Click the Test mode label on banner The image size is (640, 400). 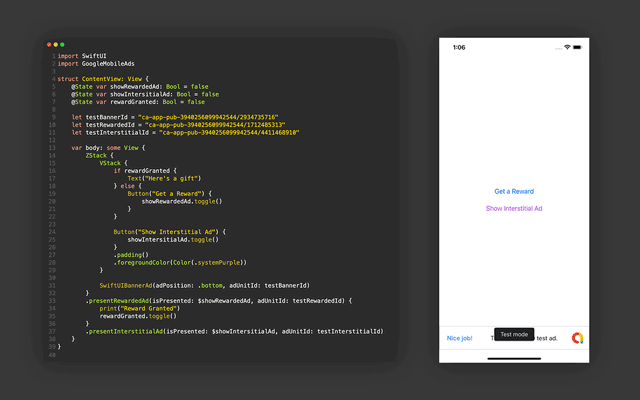(x=514, y=334)
